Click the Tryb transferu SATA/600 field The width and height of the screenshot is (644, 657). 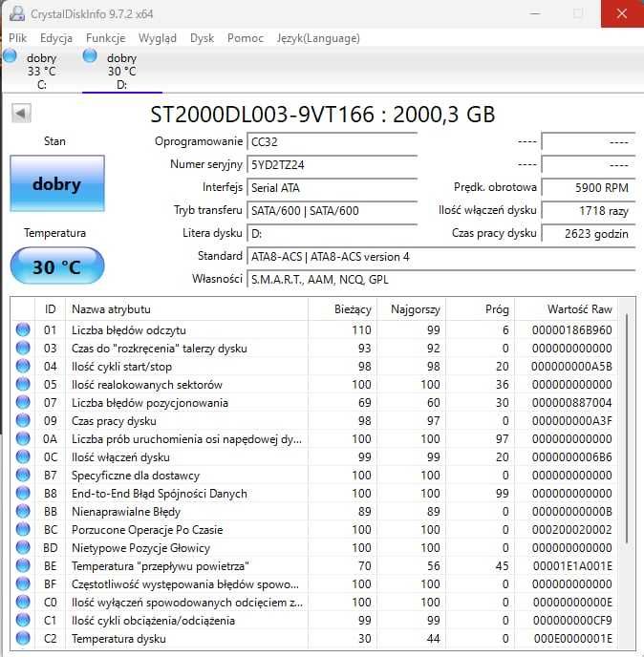coord(333,210)
